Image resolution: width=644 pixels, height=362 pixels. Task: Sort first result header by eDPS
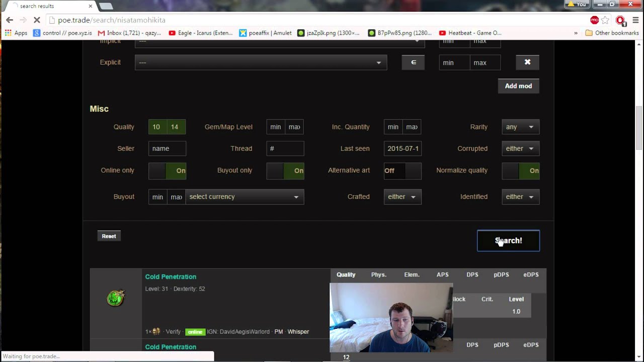pyautogui.click(x=531, y=275)
